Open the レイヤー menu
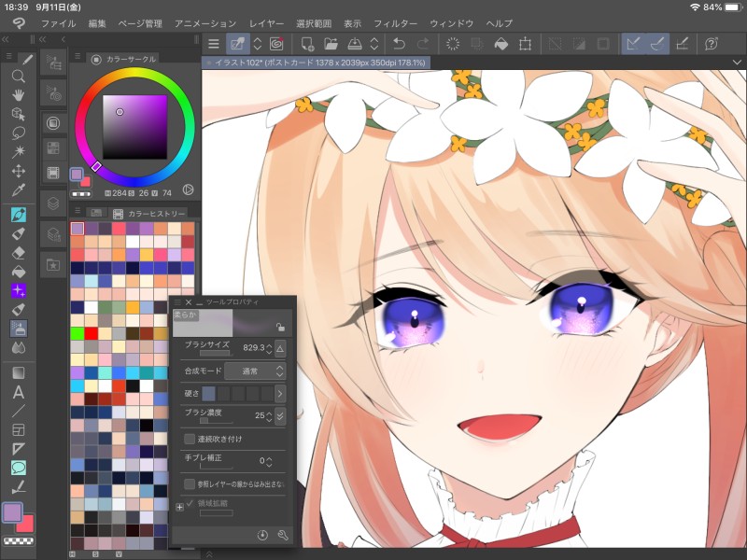747x560 pixels. [266, 23]
